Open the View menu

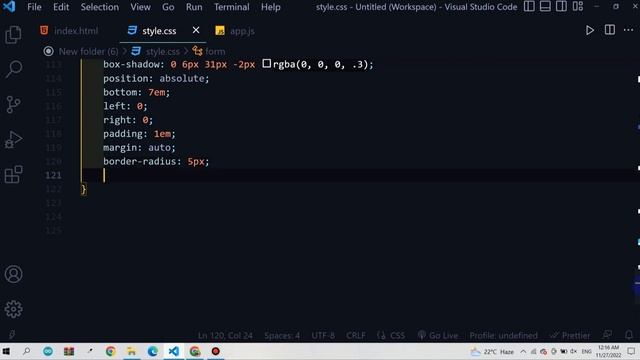(140, 7)
